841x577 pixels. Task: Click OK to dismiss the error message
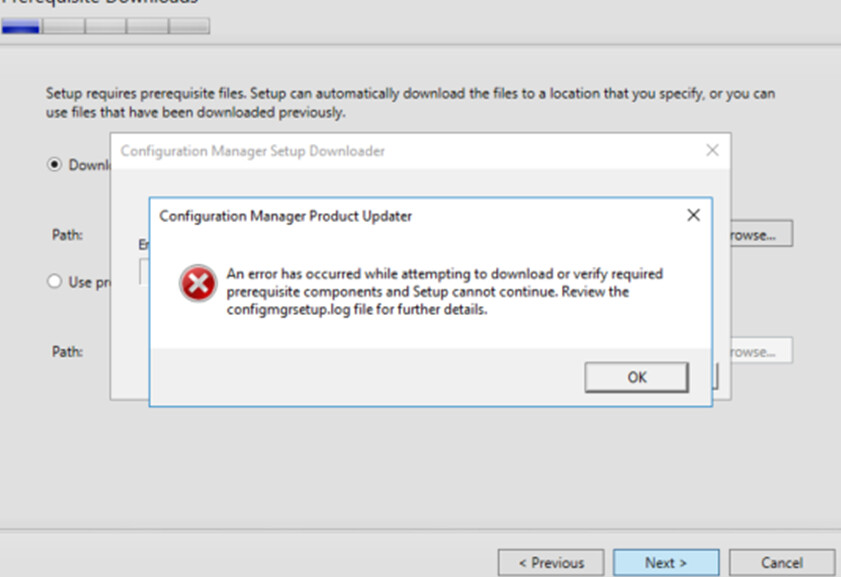[636, 377]
